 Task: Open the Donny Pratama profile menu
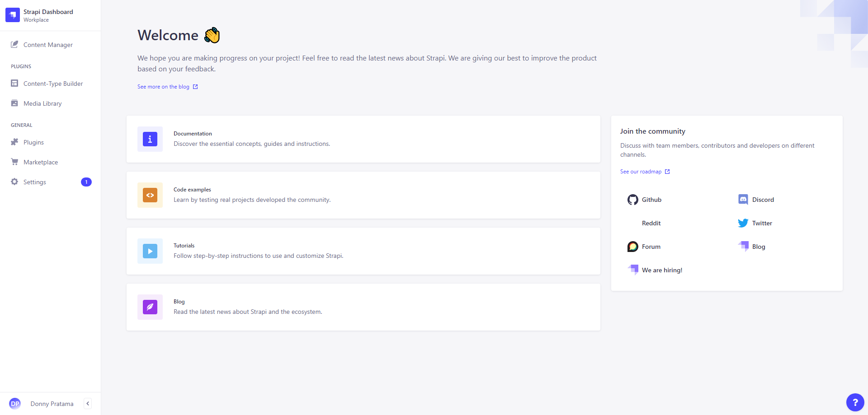point(52,404)
